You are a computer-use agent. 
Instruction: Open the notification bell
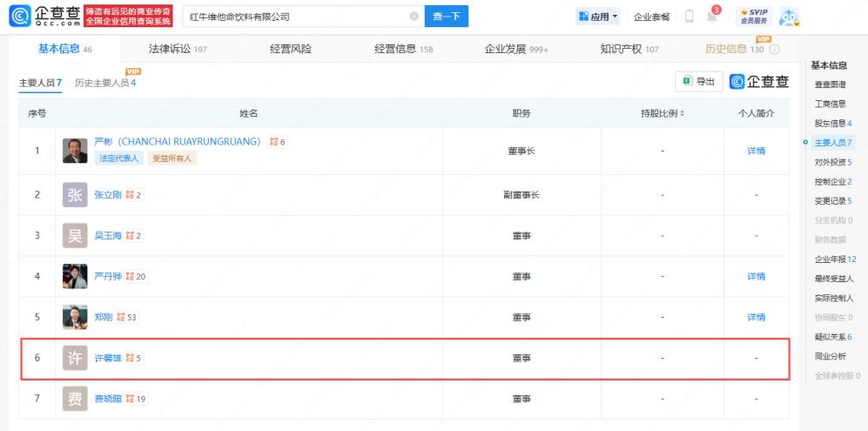712,17
